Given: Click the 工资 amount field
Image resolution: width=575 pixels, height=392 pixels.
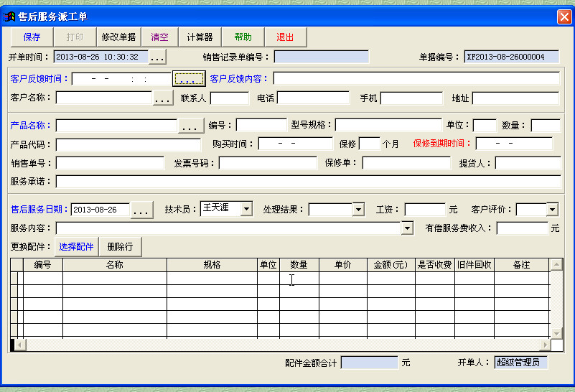Looking at the screenshot, I should click(425, 210).
